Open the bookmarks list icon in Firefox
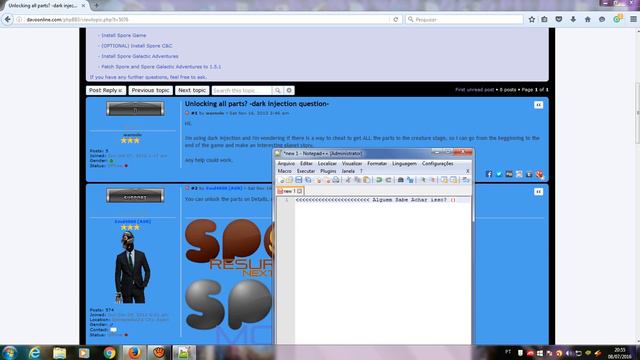Screen dimensions: 640x360 click(544, 19)
